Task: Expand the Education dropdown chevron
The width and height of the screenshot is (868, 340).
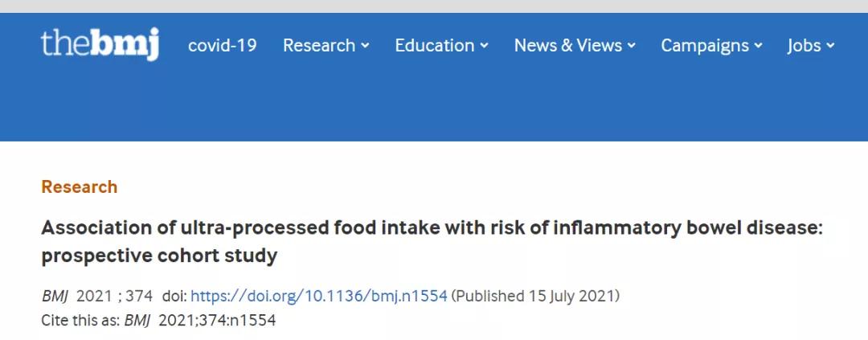Action: coord(485,46)
